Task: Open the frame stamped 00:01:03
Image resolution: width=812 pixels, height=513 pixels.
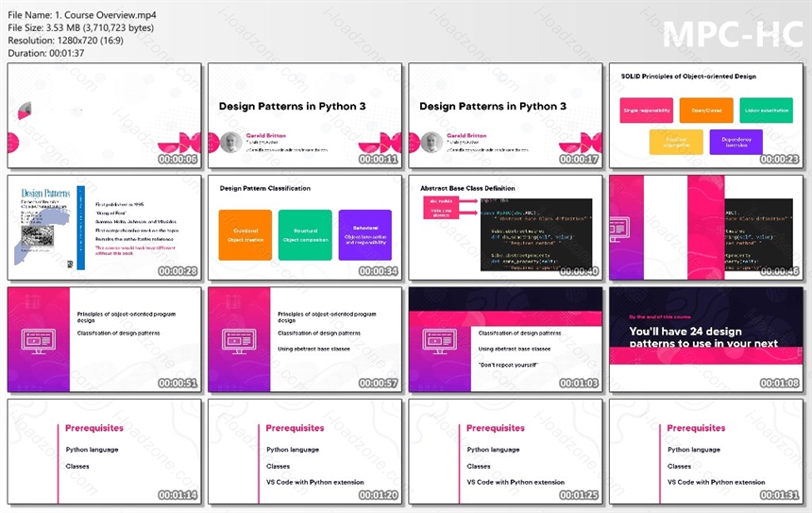Action: coord(505,339)
